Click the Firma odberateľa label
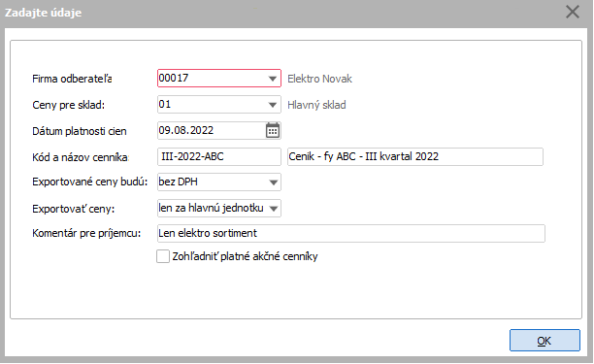 point(72,79)
